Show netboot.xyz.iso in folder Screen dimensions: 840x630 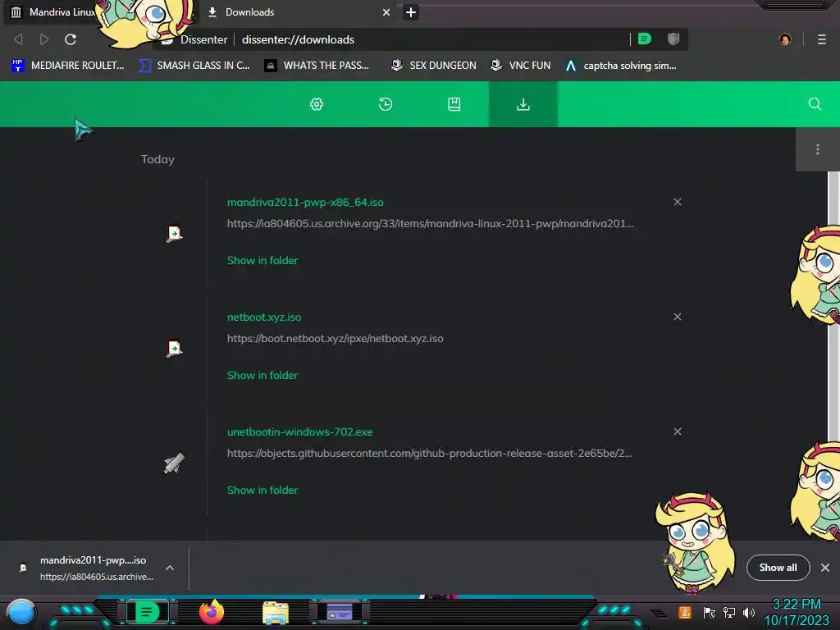click(x=262, y=375)
